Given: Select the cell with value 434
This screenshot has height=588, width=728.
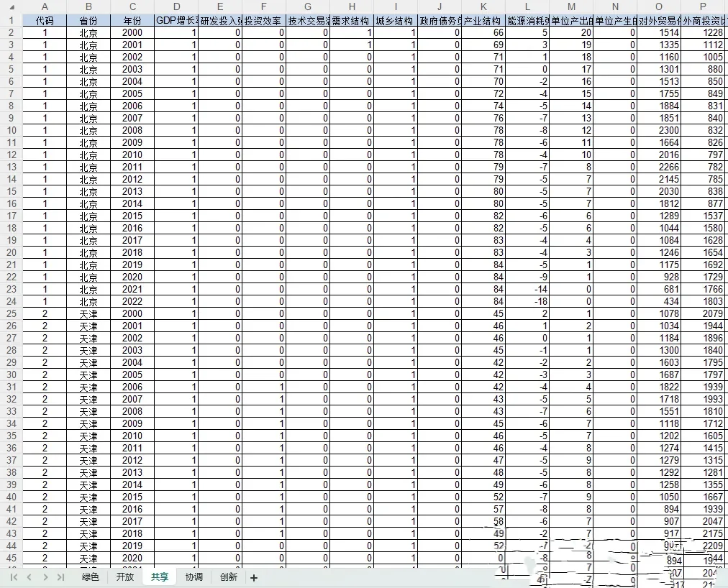Looking at the screenshot, I should 659,301.
